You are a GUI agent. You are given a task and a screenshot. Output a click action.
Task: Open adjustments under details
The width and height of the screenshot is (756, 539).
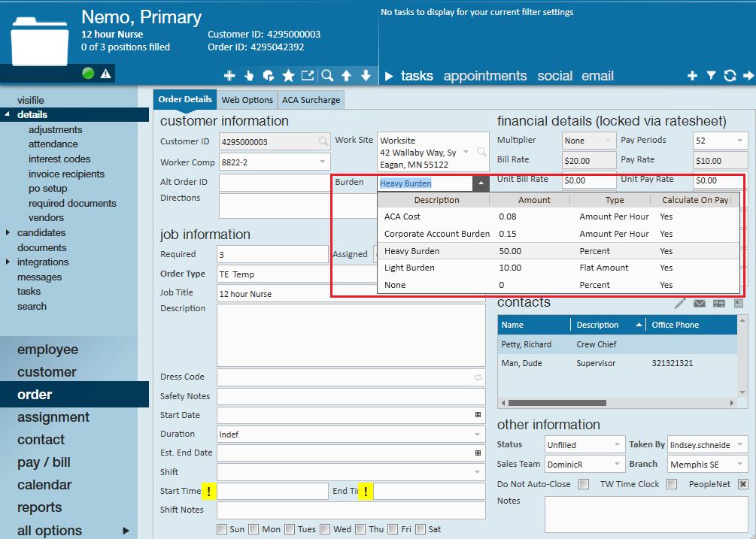click(x=56, y=129)
